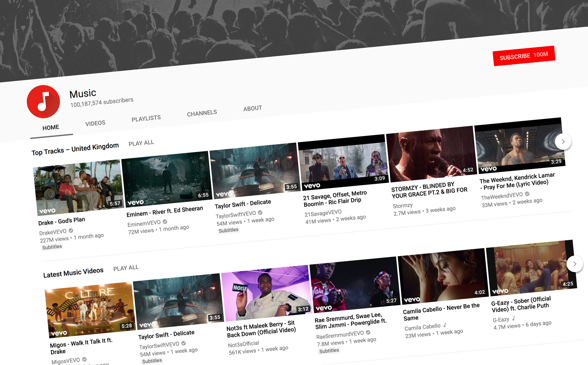Image resolution: width=588 pixels, height=365 pixels.
Task: Click the 100,187,574 subscribers count
Action: click(102, 102)
